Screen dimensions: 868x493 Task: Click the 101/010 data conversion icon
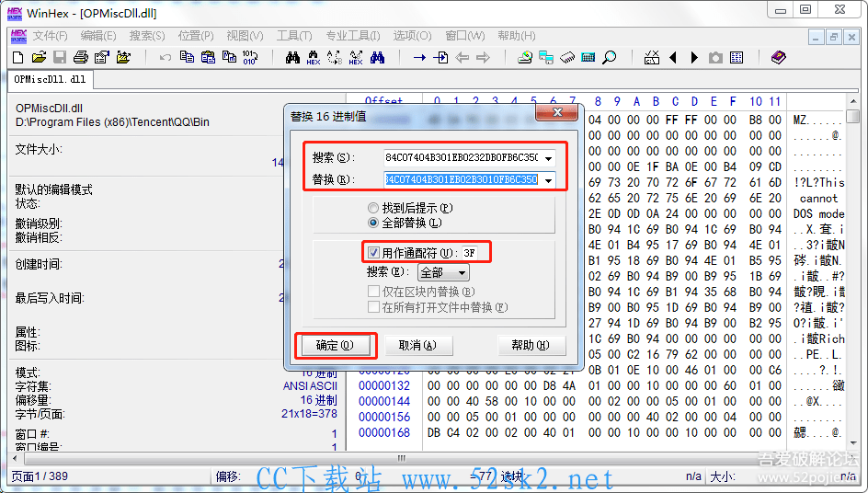coord(250,58)
